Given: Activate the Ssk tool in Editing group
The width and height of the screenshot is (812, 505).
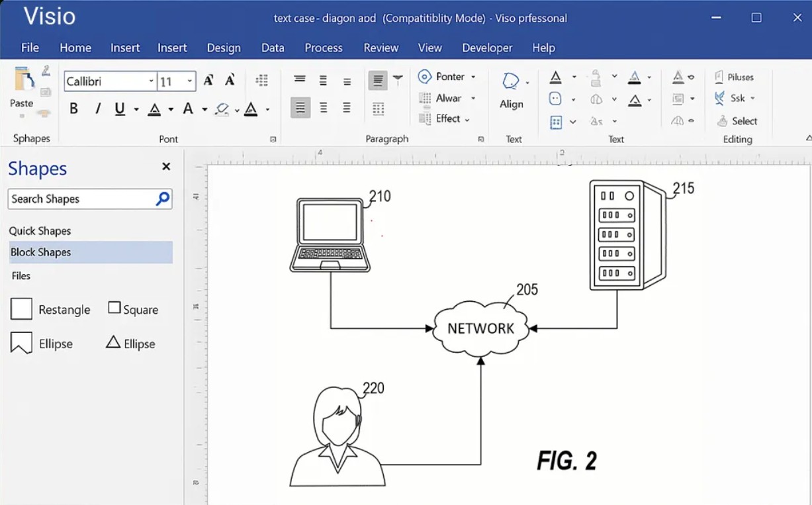Looking at the screenshot, I should pos(735,98).
